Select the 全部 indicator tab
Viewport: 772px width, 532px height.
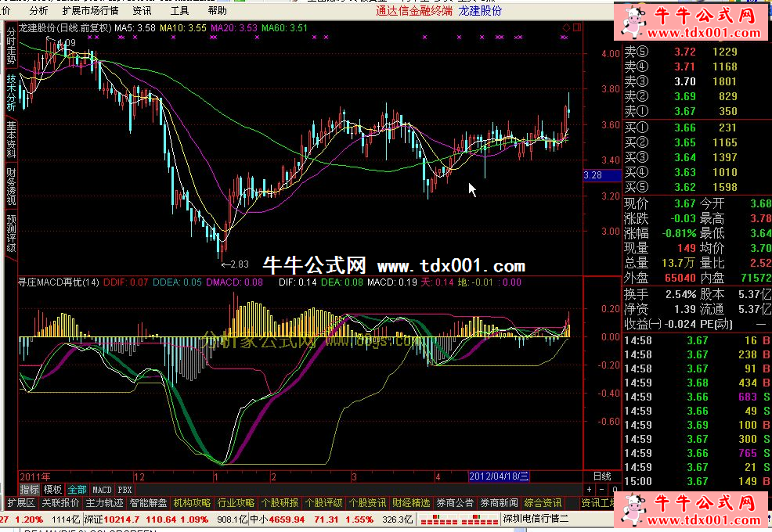pyautogui.click(x=77, y=490)
